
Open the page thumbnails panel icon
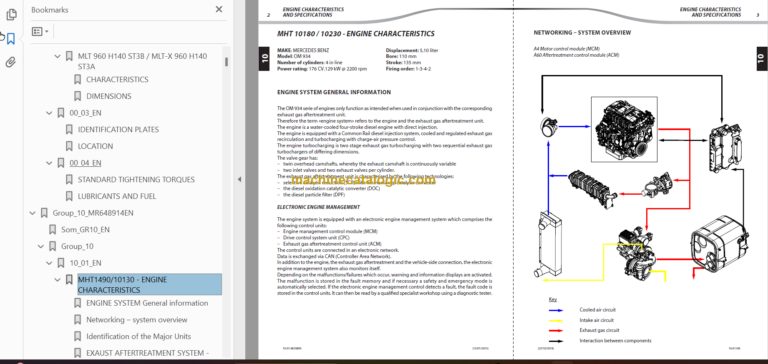coord(11,16)
